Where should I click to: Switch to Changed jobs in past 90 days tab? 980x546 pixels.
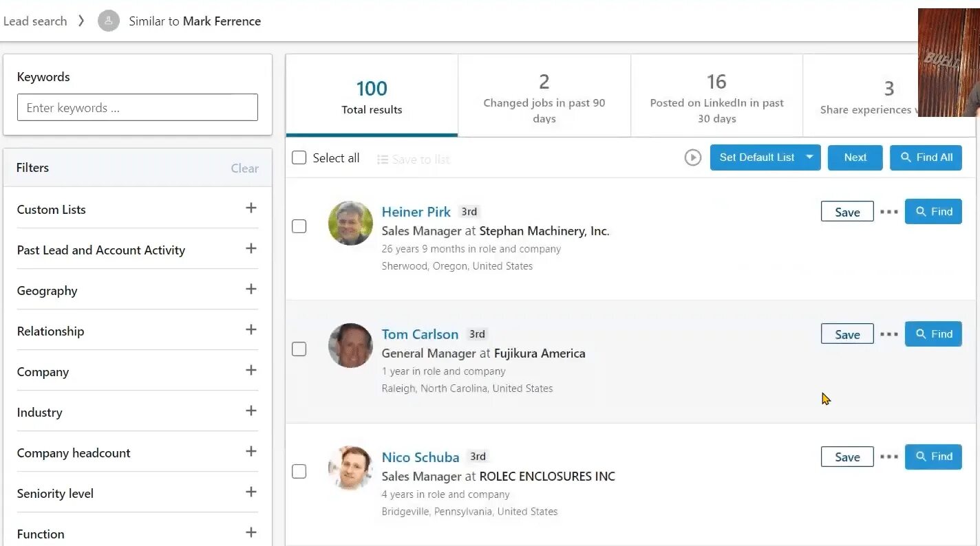(x=544, y=96)
